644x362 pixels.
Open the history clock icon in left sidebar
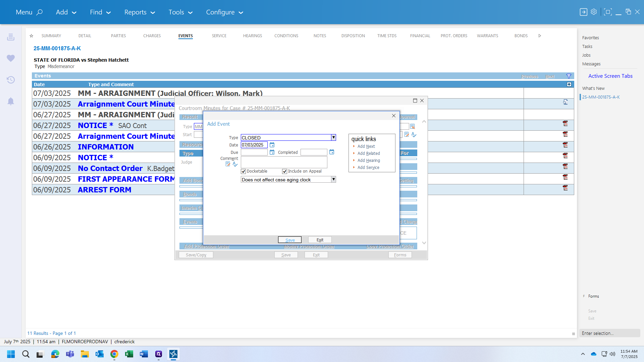tap(11, 80)
